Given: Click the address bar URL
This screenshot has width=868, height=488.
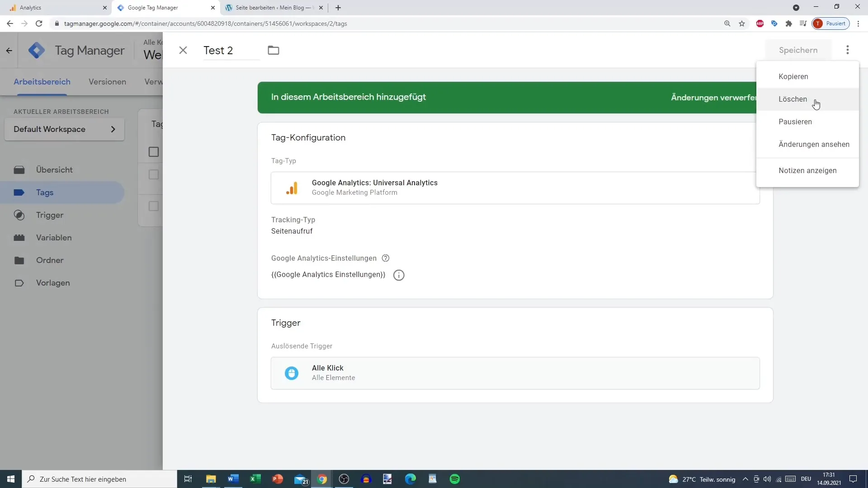Looking at the screenshot, I should click(206, 23).
